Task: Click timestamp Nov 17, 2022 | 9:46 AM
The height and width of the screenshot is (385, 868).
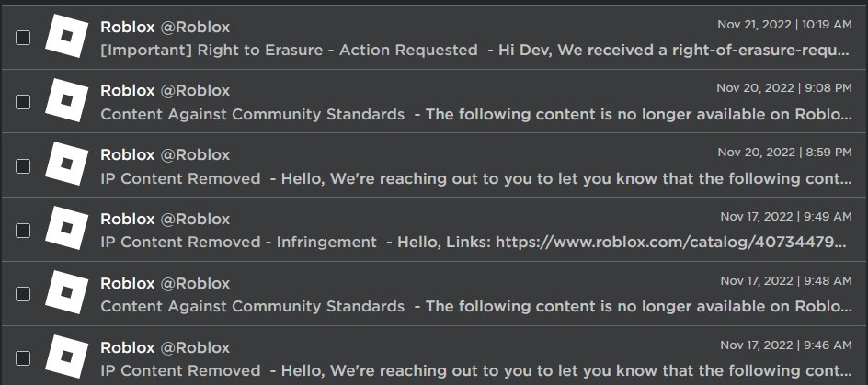Action: click(786, 345)
